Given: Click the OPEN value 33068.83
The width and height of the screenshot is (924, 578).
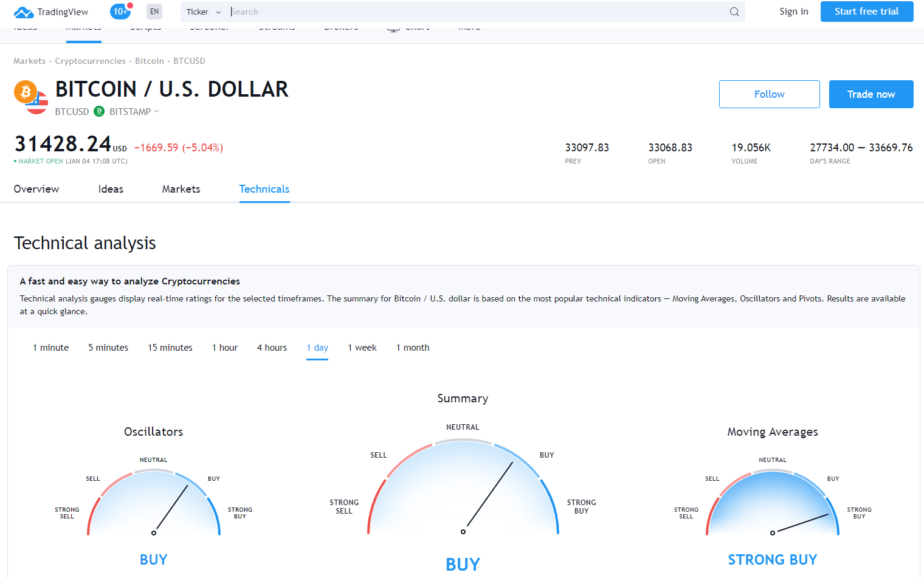Looking at the screenshot, I should (671, 148).
